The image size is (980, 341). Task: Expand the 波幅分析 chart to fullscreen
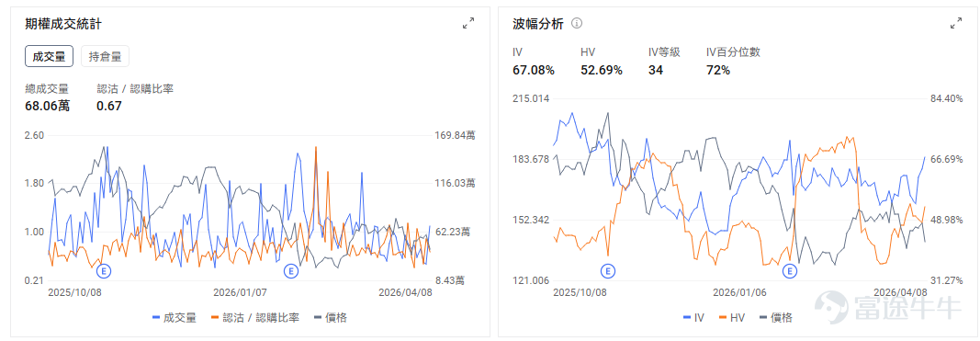tap(955, 24)
